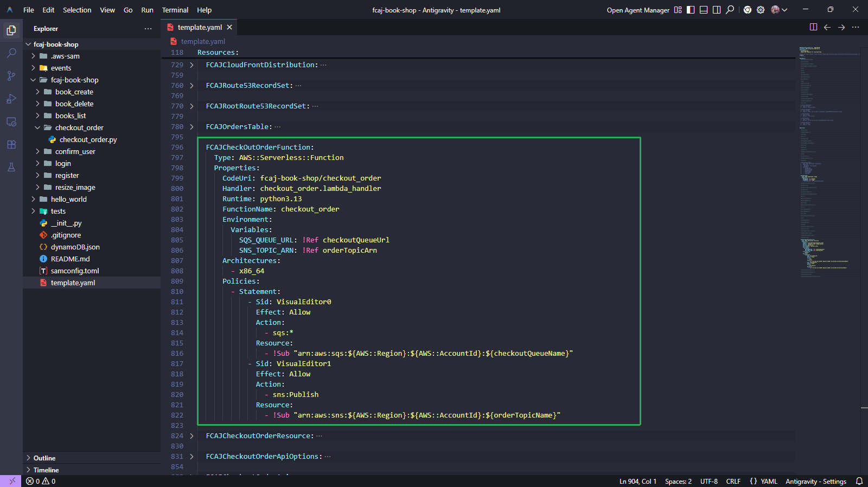Change indentation via Spaces: 2
The height and width of the screenshot is (487, 868).
point(678,481)
